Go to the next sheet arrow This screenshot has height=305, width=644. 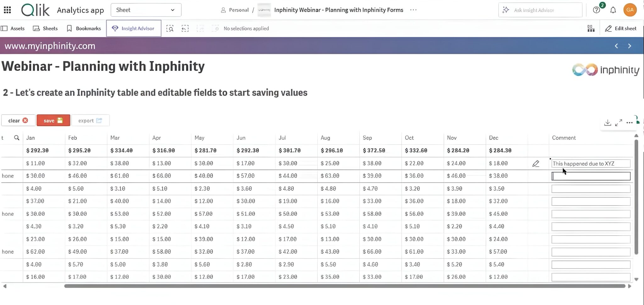click(x=630, y=46)
